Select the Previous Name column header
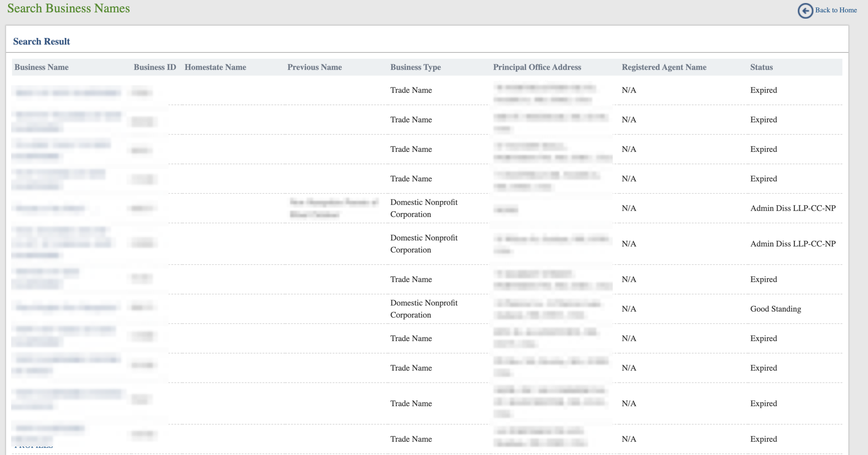The height and width of the screenshot is (455, 868). [x=315, y=67]
